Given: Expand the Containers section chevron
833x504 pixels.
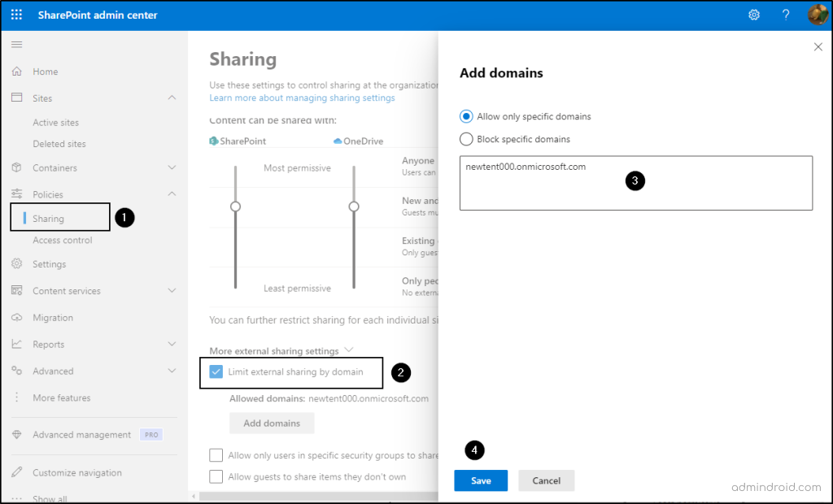Looking at the screenshot, I should point(172,168).
